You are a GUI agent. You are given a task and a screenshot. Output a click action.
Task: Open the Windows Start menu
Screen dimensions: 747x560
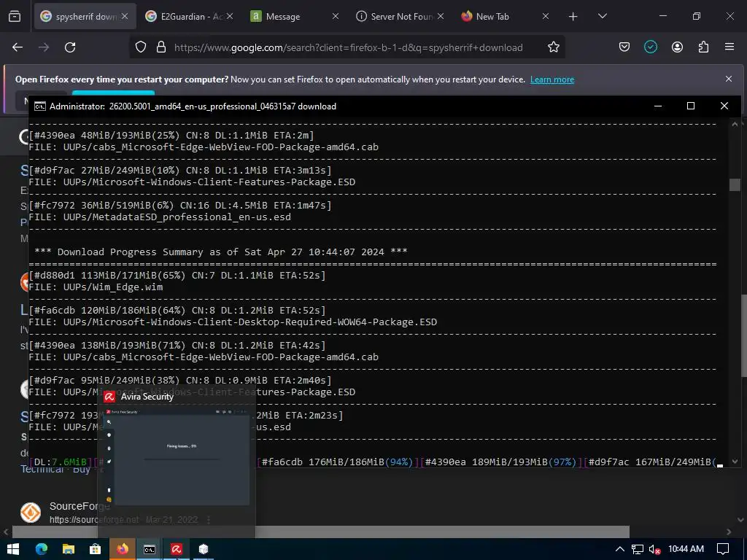coord(13,549)
